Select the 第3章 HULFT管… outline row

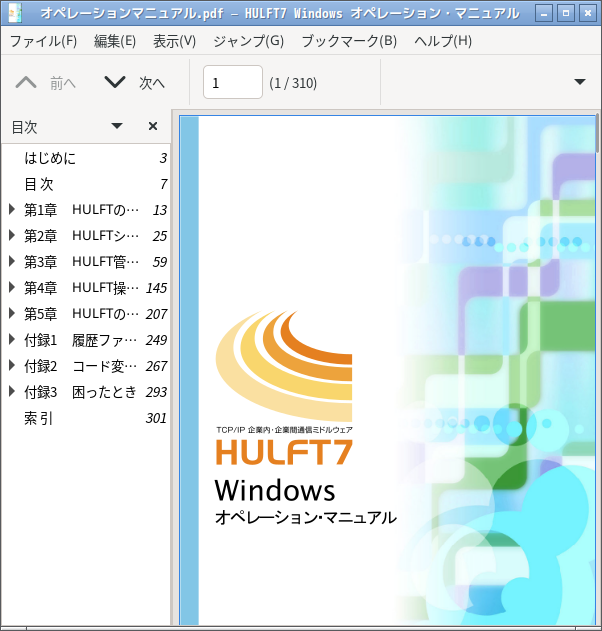click(x=85, y=262)
